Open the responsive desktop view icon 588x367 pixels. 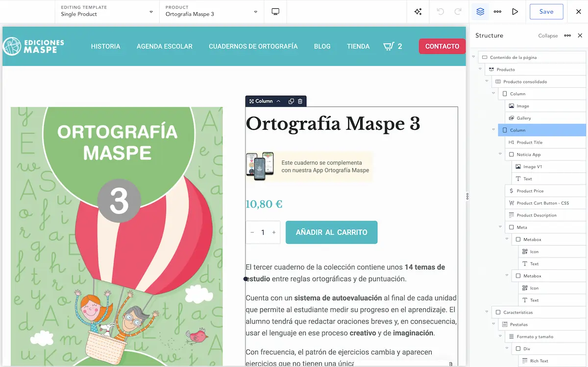pyautogui.click(x=275, y=12)
